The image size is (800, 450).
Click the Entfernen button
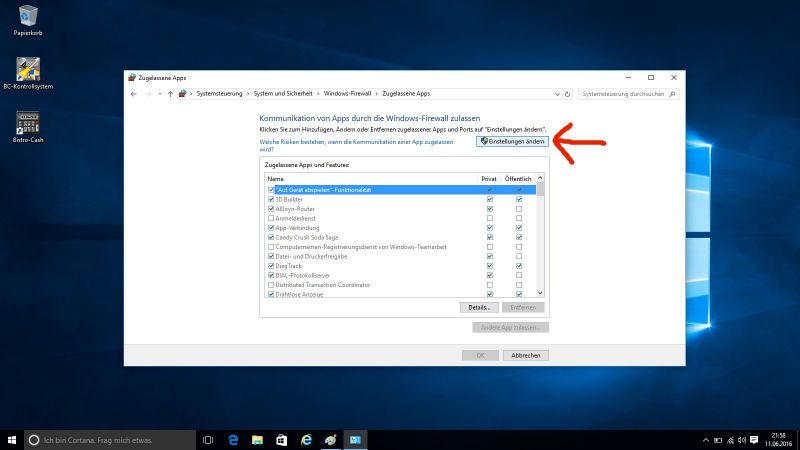523,308
